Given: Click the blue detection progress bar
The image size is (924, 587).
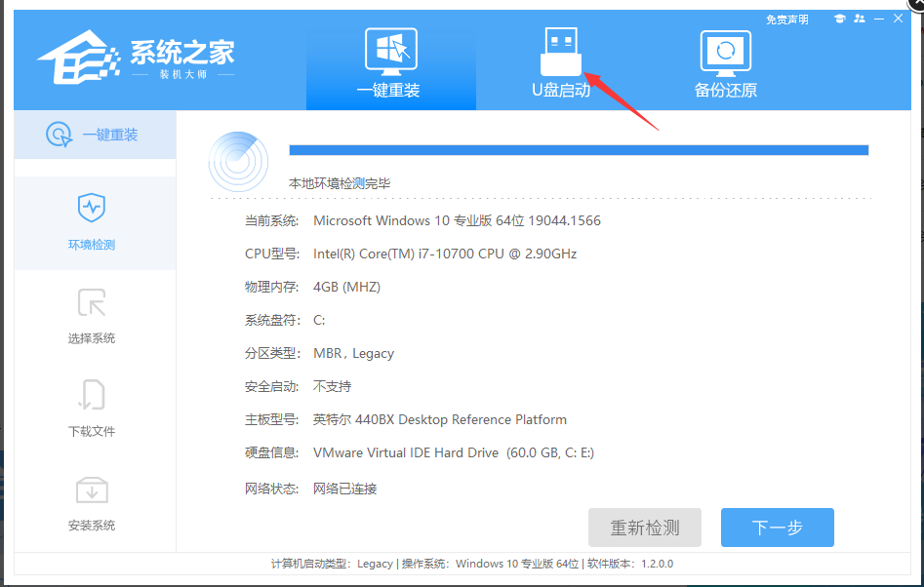Looking at the screenshot, I should coord(579,150).
